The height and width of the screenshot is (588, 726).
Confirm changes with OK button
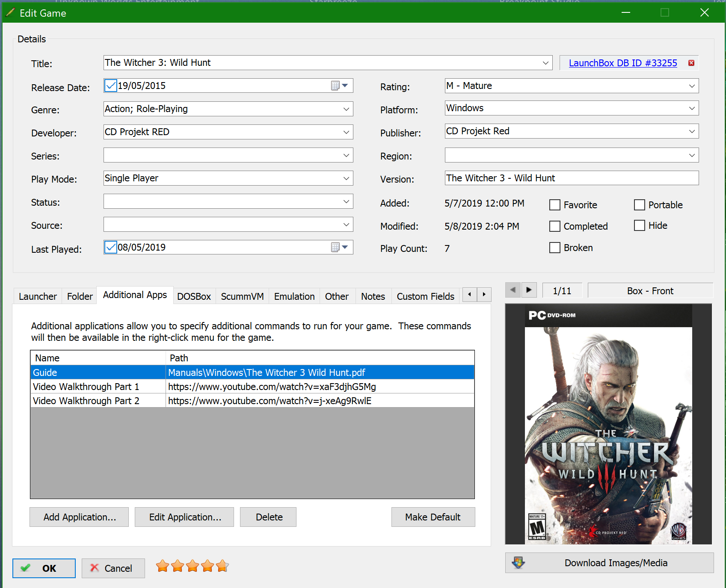(44, 568)
